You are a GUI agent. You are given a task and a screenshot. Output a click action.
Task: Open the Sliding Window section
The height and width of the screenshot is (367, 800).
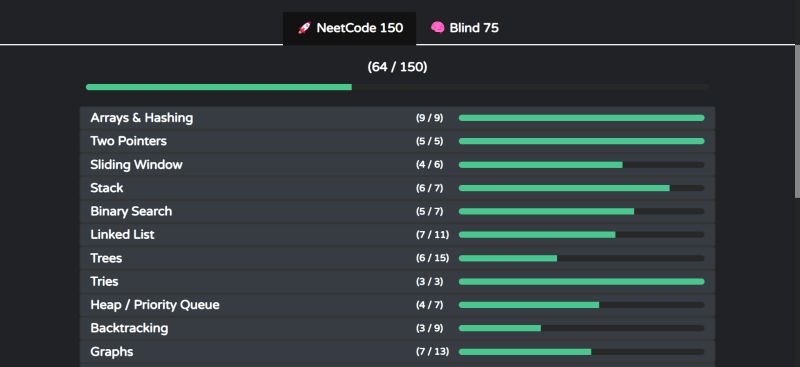click(397, 165)
